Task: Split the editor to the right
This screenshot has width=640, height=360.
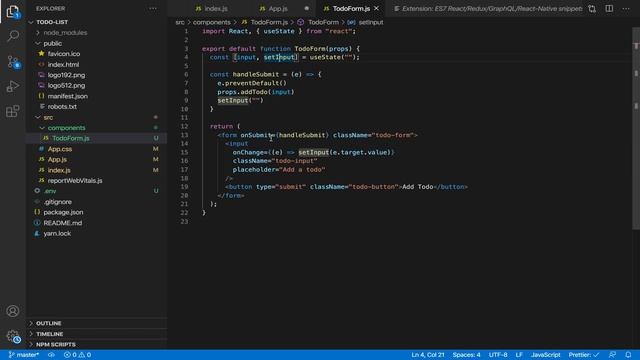Action: click(x=609, y=9)
